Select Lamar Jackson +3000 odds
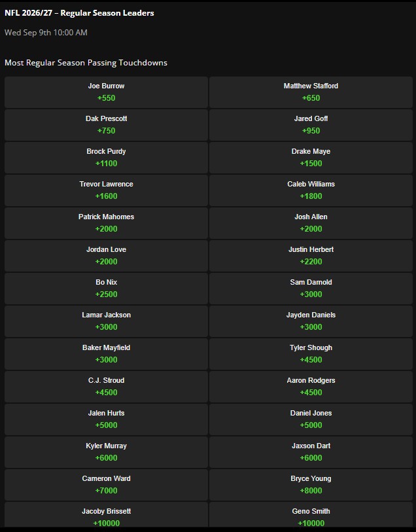The image size is (416, 532). tap(106, 321)
